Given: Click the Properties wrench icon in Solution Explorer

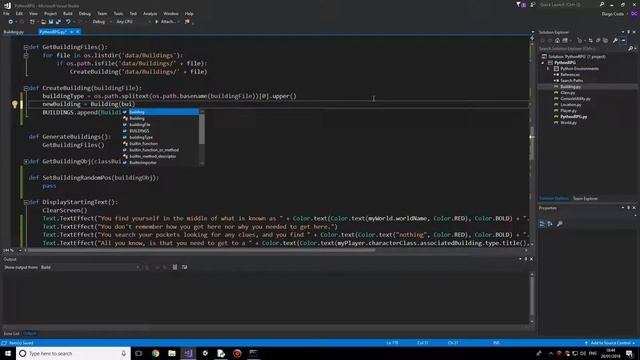Looking at the screenshot, I should tap(616, 40).
